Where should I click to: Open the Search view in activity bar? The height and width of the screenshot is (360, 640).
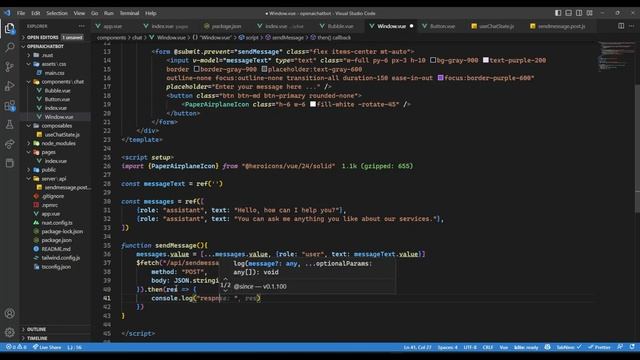tap(9, 47)
